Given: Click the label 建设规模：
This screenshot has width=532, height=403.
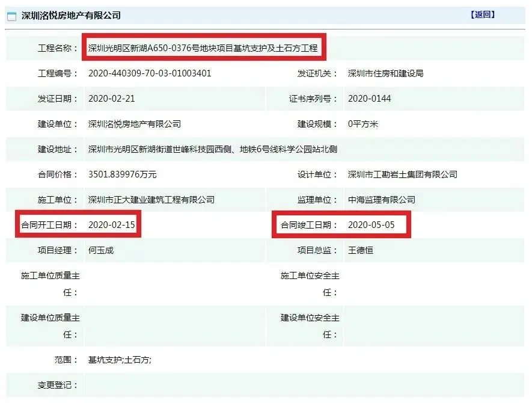Looking at the screenshot, I should tap(317, 124).
